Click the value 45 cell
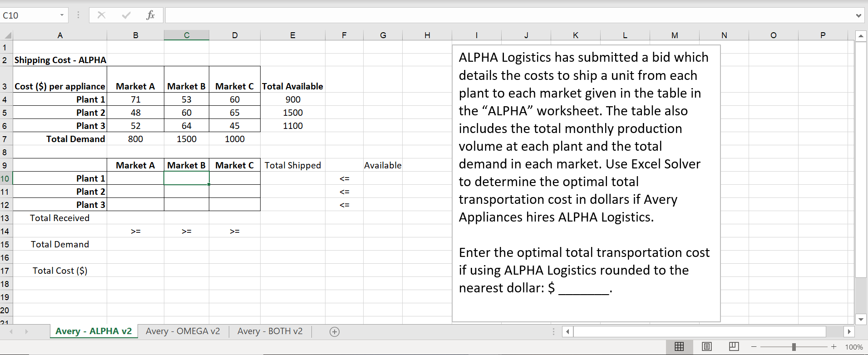Image resolution: width=868 pixels, height=355 pixels. pos(235,126)
